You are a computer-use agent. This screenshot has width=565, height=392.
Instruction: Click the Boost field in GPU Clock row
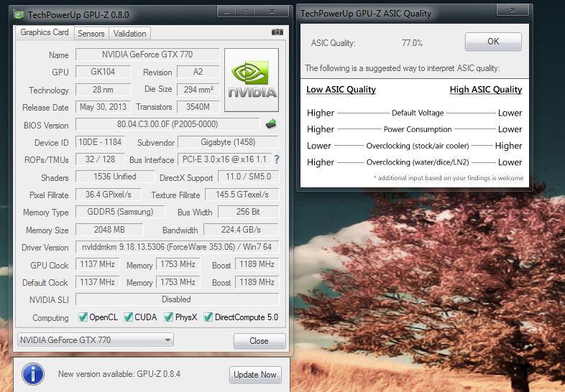[x=257, y=264]
